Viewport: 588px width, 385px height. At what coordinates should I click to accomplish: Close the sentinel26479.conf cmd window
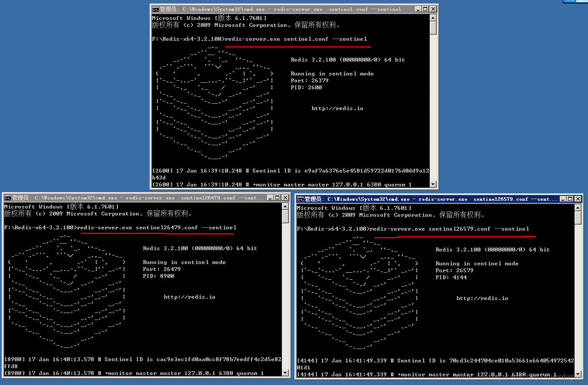click(285, 198)
